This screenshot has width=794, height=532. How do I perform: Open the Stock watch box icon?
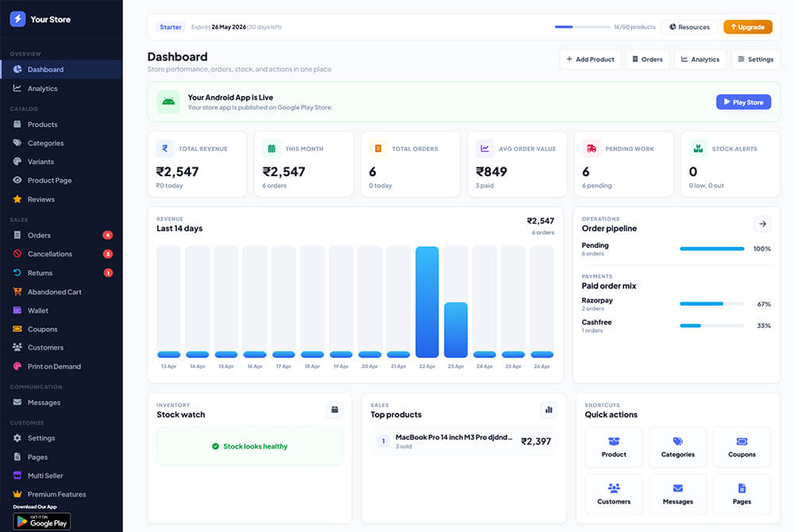coord(334,410)
